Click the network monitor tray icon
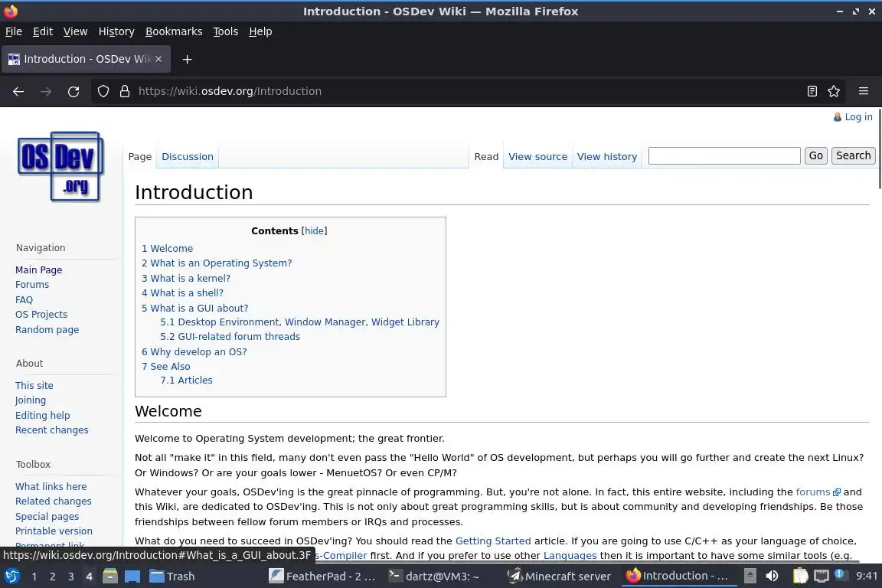882x588 pixels. (x=822, y=577)
